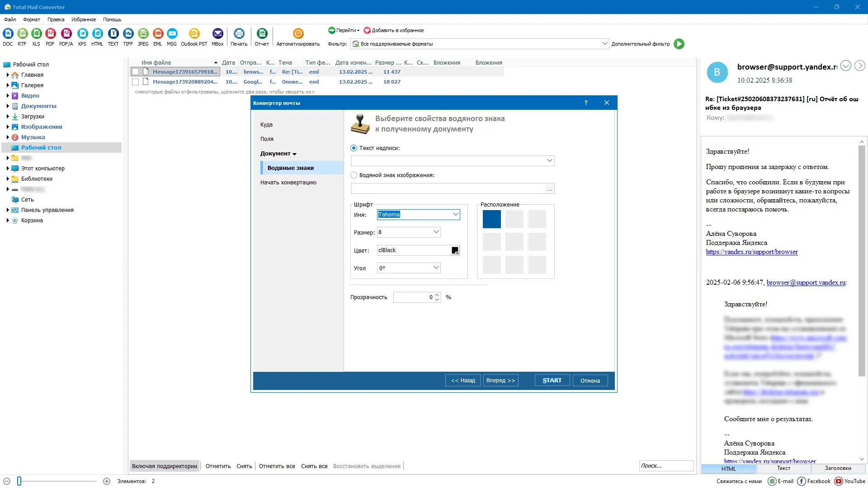Click the clBlack color swatch

click(x=455, y=250)
